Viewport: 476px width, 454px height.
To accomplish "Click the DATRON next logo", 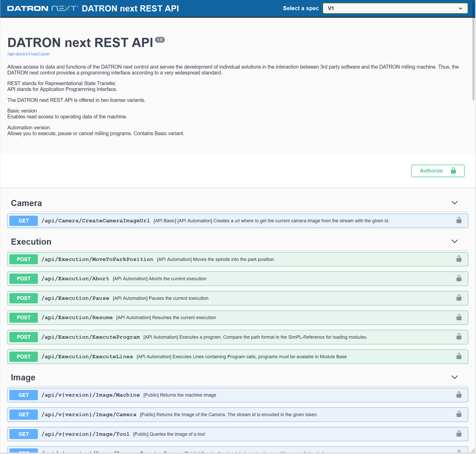I will 43,8.
